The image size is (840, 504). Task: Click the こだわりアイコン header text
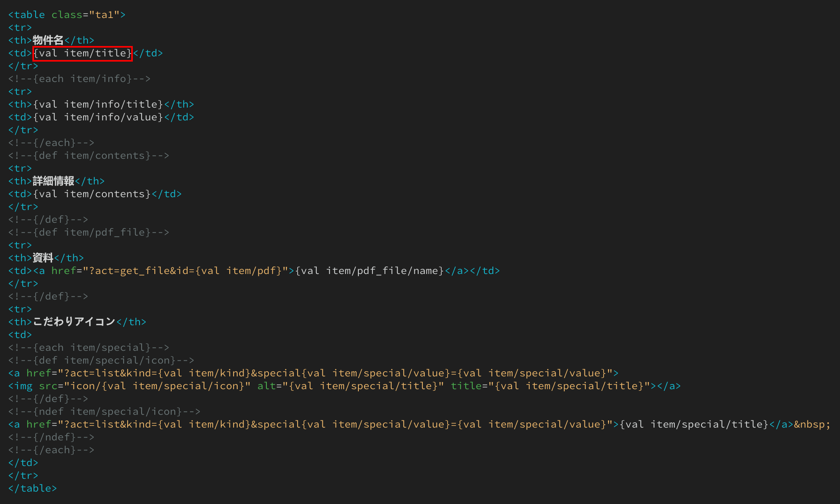pos(74,322)
